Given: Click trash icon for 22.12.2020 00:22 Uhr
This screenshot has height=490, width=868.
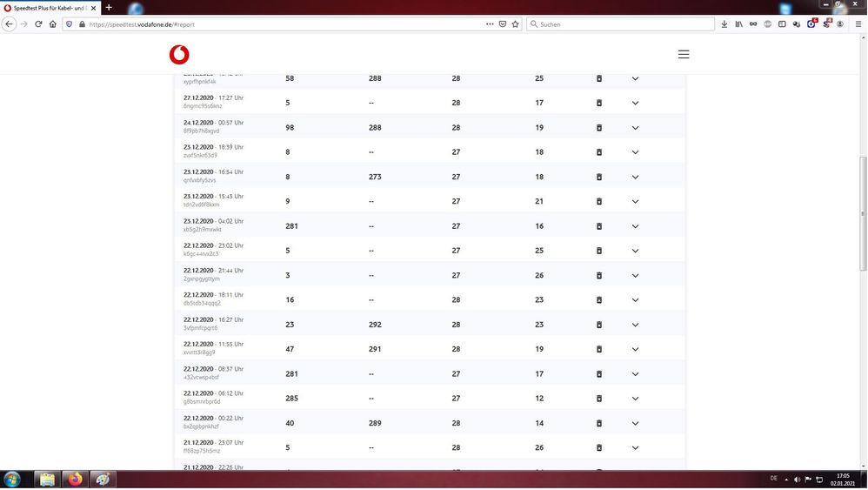Looking at the screenshot, I should coord(599,423).
